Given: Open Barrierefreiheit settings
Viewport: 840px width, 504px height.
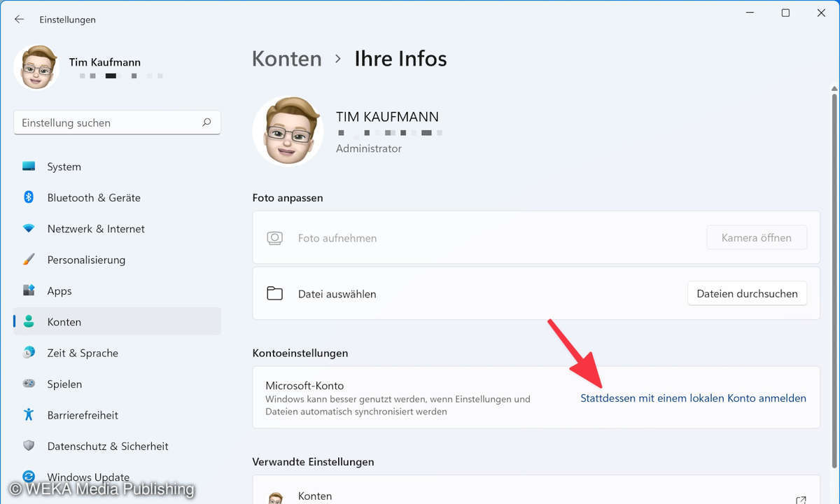Looking at the screenshot, I should point(117,414).
